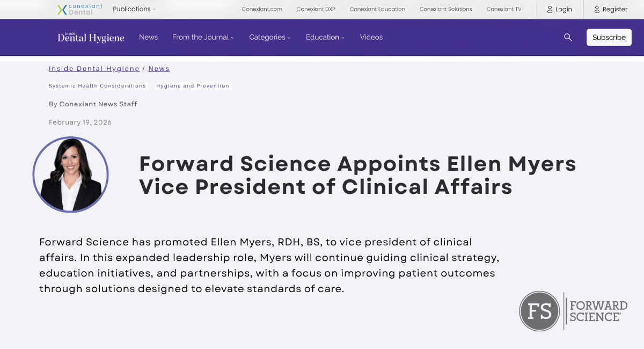This screenshot has height=349, width=644.
Task: Follow the Inside Dental Hygiene breadcrumb
Action: coord(94,69)
